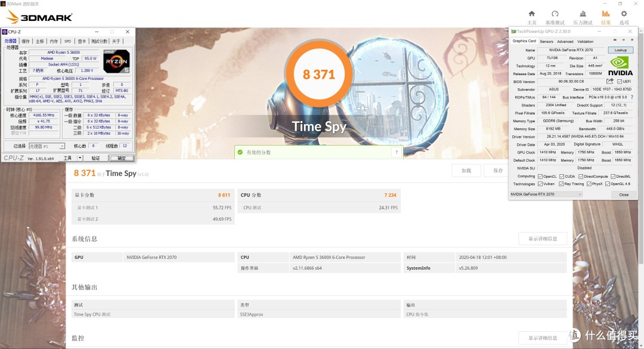Image resolution: width=644 pixels, height=349 pixels.
Task: Switch to the GPU-Z Advanced tab
Action: point(565,42)
